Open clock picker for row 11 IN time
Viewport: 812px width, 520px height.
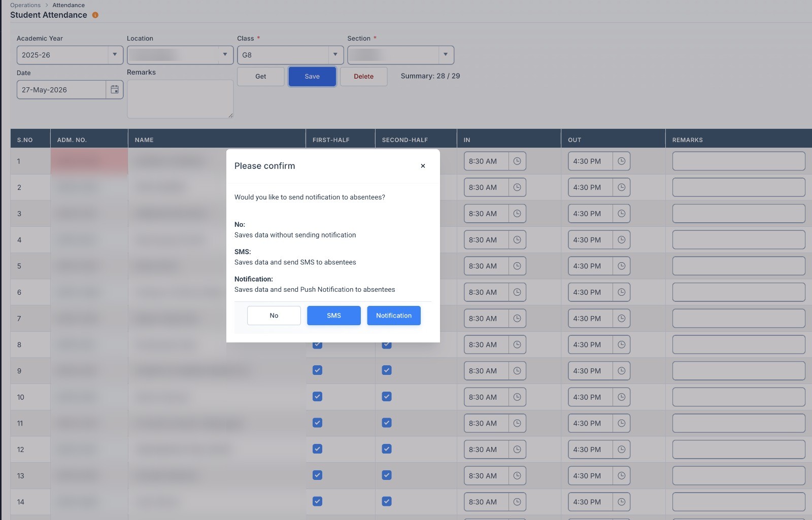click(517, 423)
